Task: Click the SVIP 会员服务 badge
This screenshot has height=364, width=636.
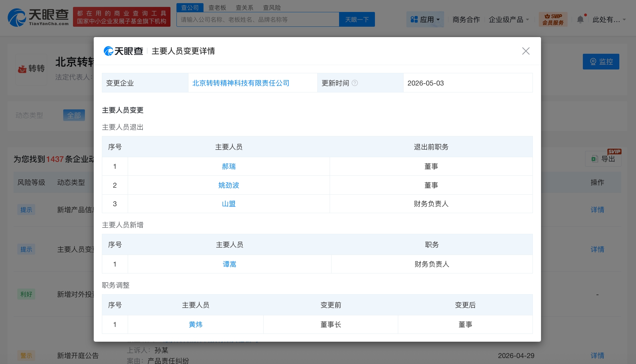Action: pos(553,19)
